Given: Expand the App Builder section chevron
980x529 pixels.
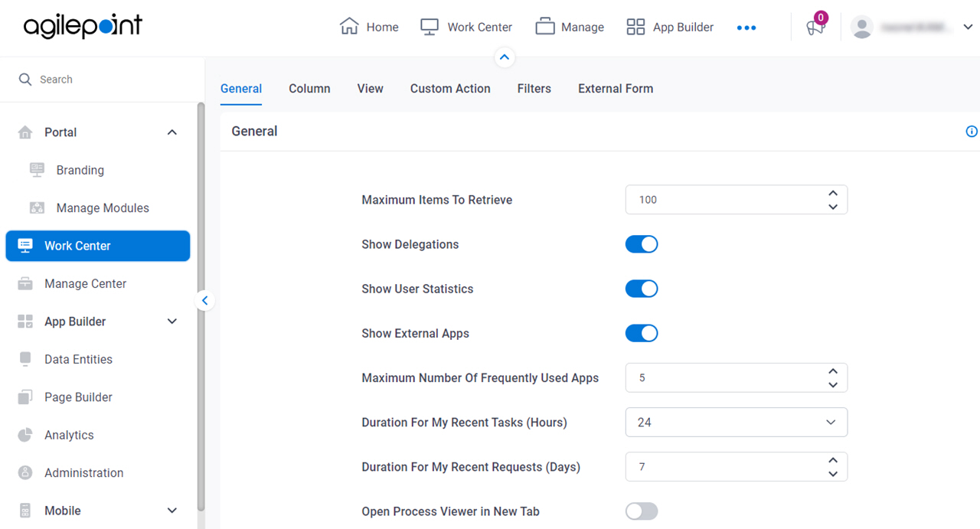Looking at the screenshot, I should pyautogui.click(x=172, y=322).
